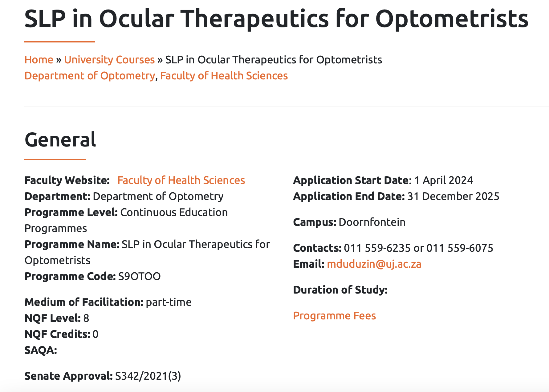Visit Faculty of Health Sciences website link
Screen dimensions: 549x392
click(181, 180)
